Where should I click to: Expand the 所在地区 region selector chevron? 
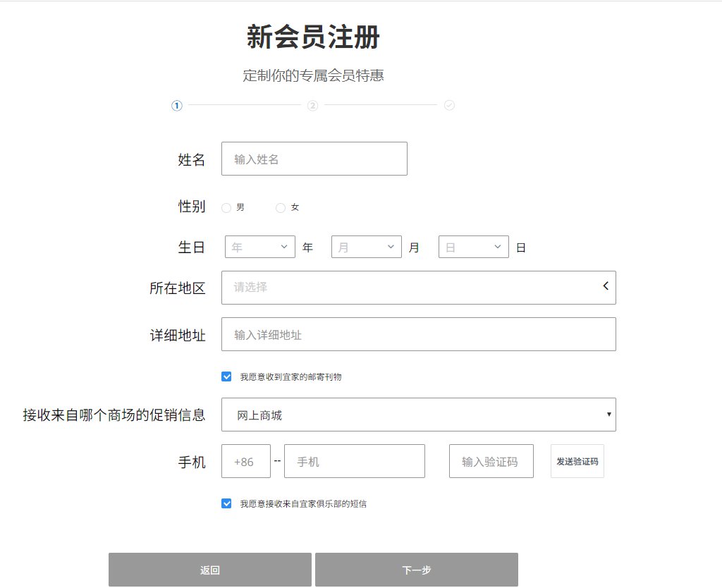(604, 286)
